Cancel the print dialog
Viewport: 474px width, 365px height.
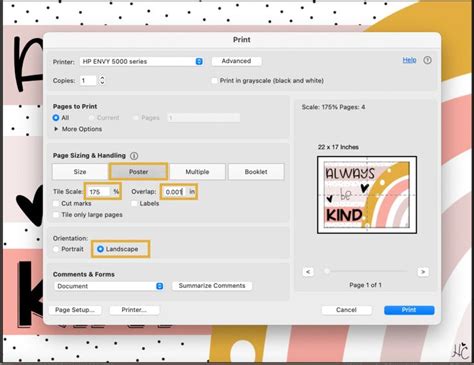click(346, 310)
